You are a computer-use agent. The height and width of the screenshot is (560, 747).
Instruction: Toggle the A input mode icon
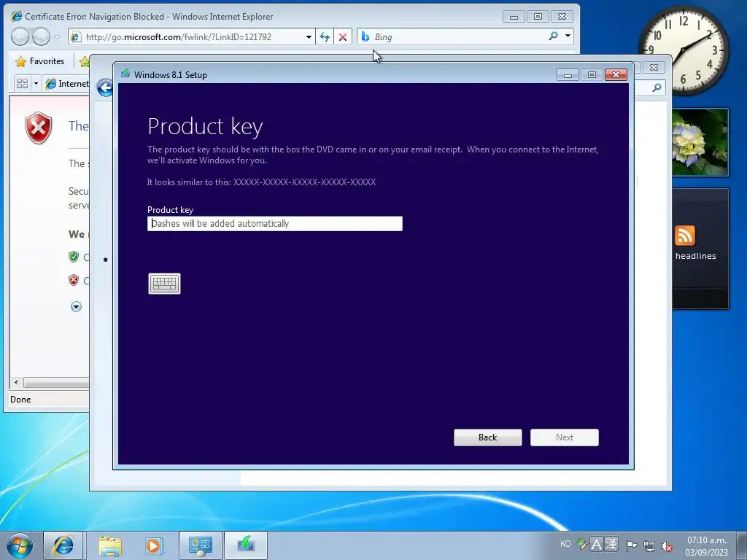596,544
